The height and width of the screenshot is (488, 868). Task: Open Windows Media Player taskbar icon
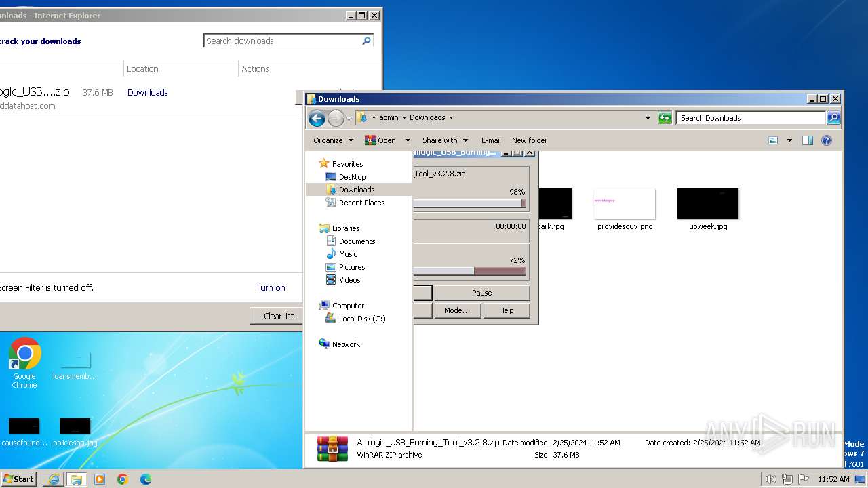(100, 479)
